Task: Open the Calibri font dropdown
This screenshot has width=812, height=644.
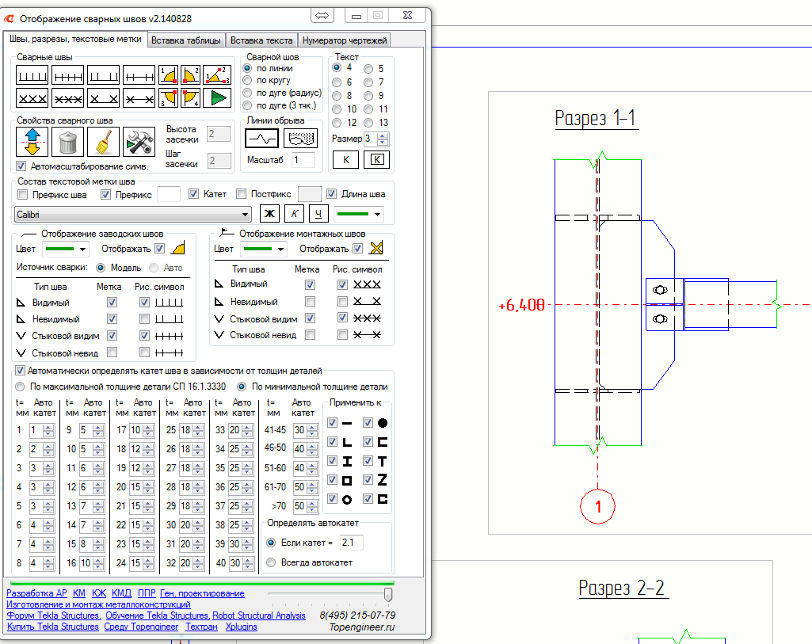Action: pyautogui.click(x=133, y=215)
